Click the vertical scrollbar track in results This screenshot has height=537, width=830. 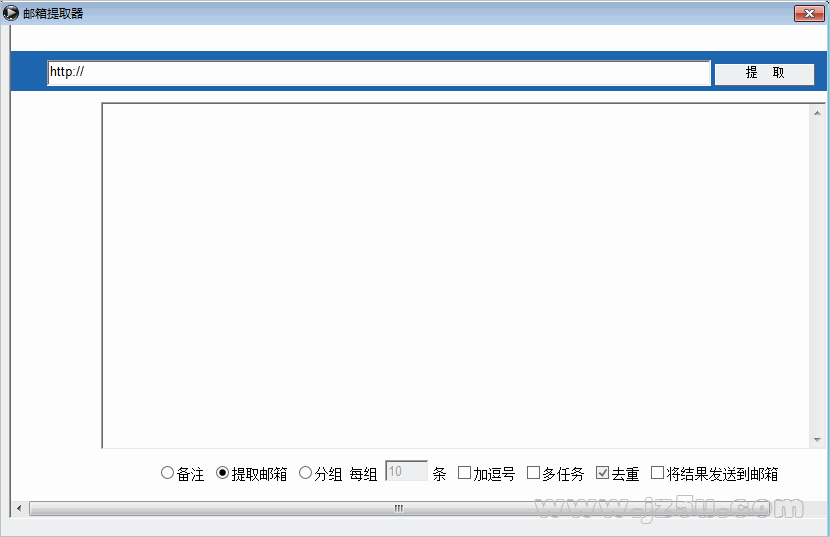pos(817,275)
